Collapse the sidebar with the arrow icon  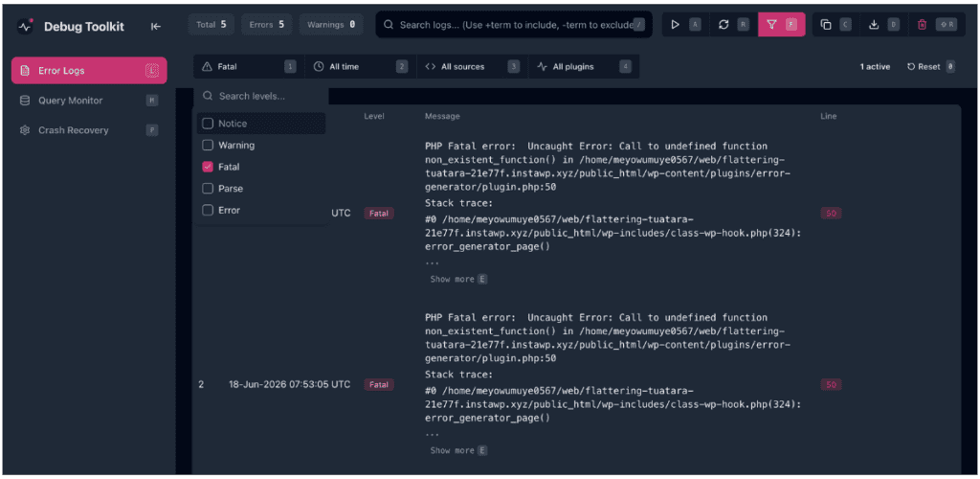[x=156, y=26]
